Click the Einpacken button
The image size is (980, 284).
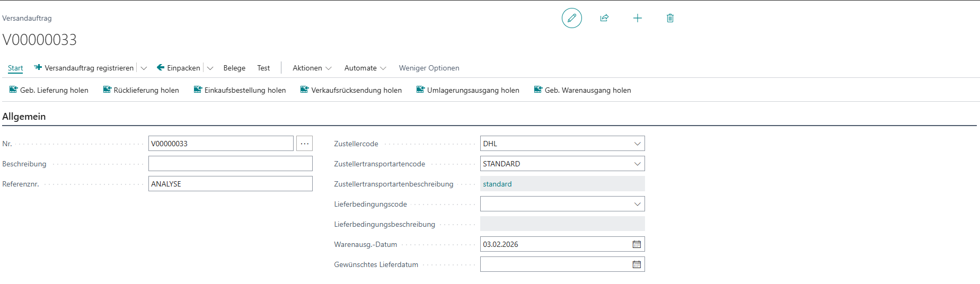click(179, 68)
